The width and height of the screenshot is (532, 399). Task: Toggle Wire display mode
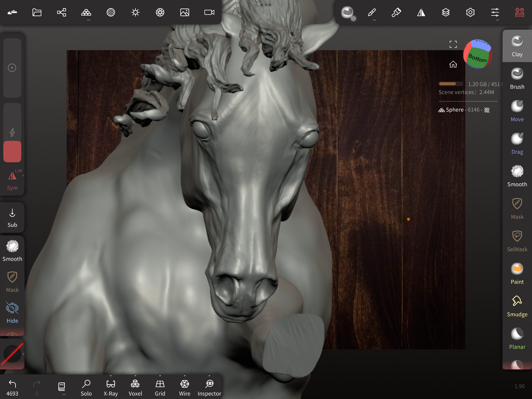(x=184, y=386)
